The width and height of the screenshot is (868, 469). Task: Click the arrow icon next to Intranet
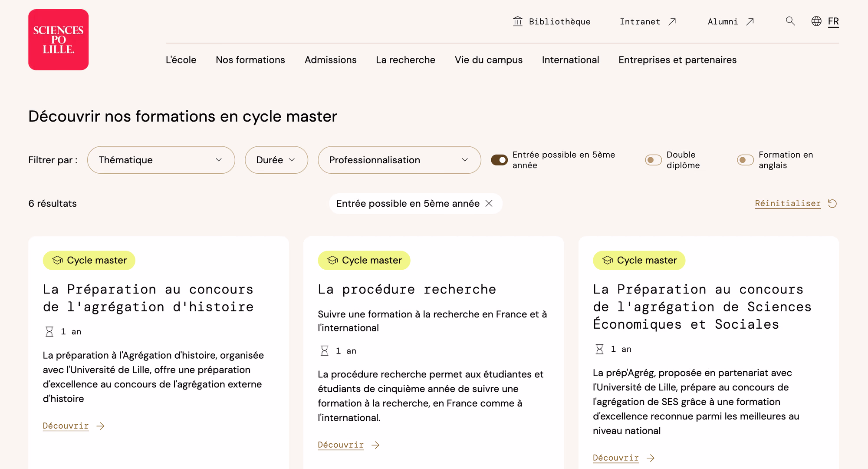tap(672, 22)
